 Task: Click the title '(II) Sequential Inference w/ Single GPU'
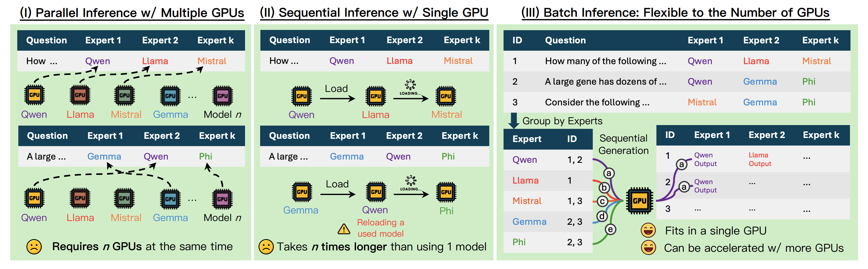(x=374, y=13)
